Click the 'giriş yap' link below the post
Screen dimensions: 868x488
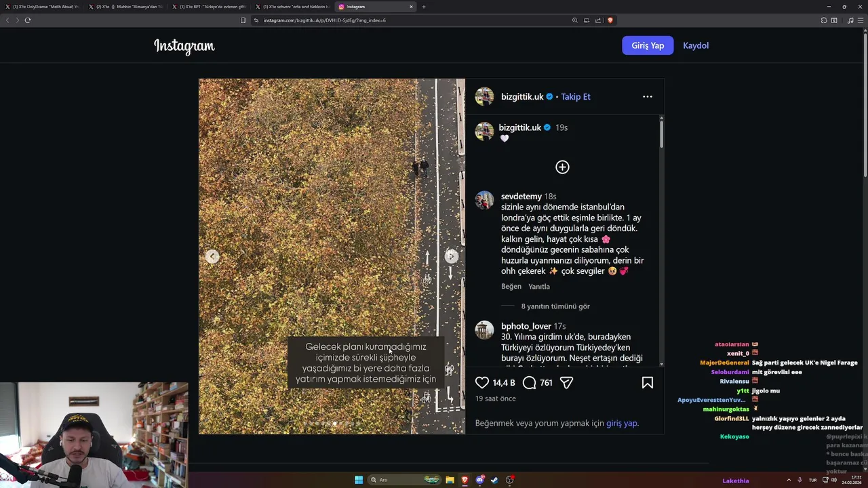(x=621, y=423)
